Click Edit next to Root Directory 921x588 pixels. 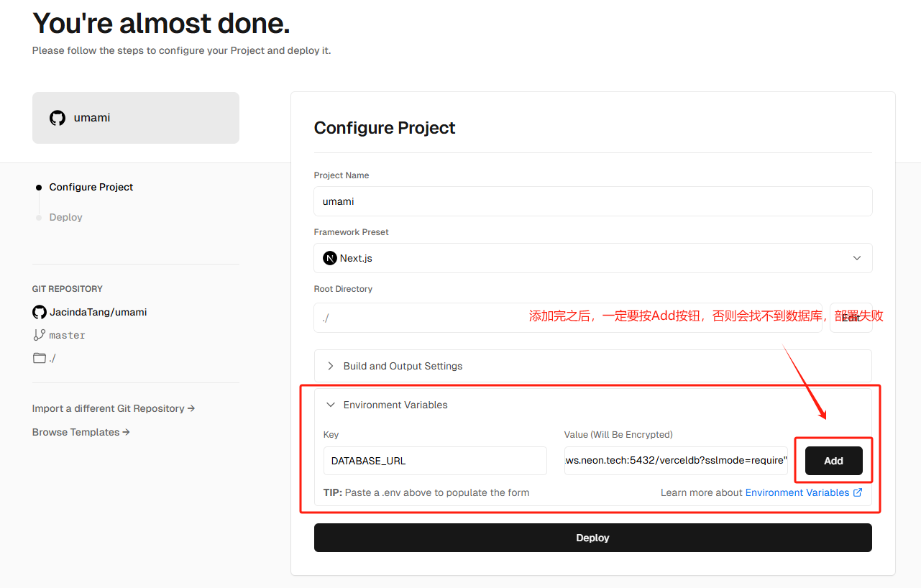tap(851, 318)
